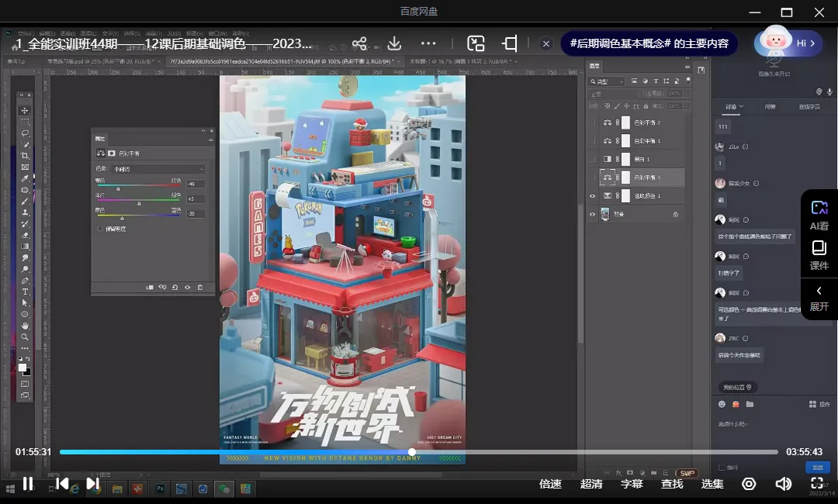Screen dimensions: 838x504
Task: Switch to picture-in-picture mini player
Action: coord(476,43)
